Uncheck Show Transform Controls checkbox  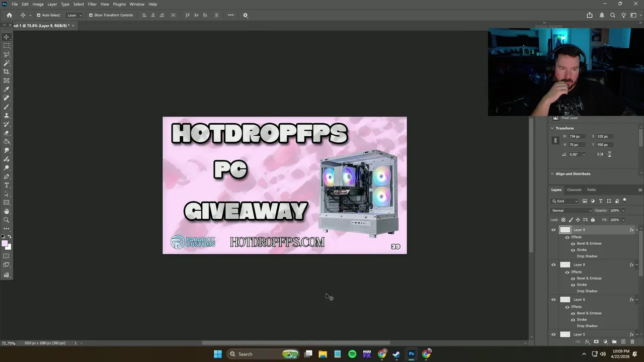tap(91, 15)
